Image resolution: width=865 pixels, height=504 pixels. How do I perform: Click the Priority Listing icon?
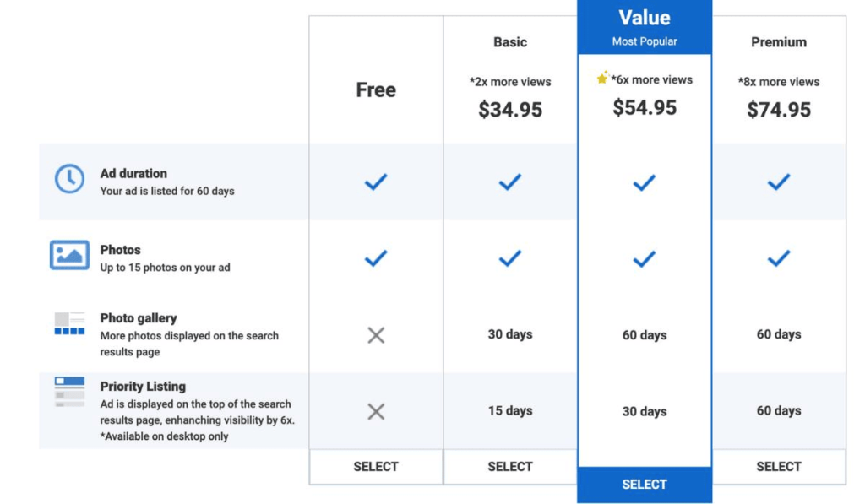(x=69, y=393)
